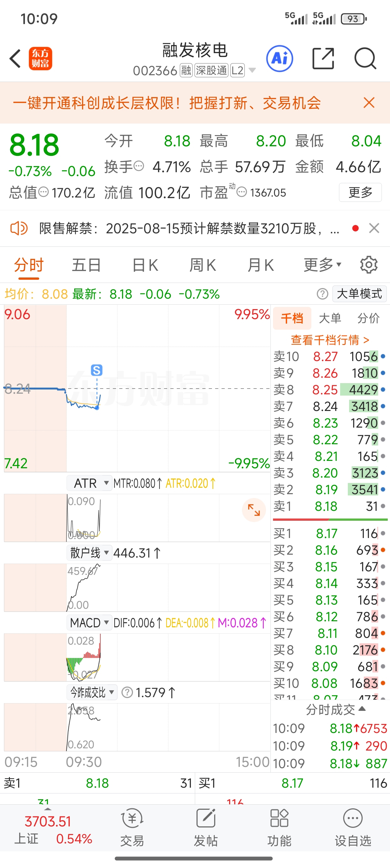
Task: Tap the speaker announcement icon
Action: pos(19,228)
